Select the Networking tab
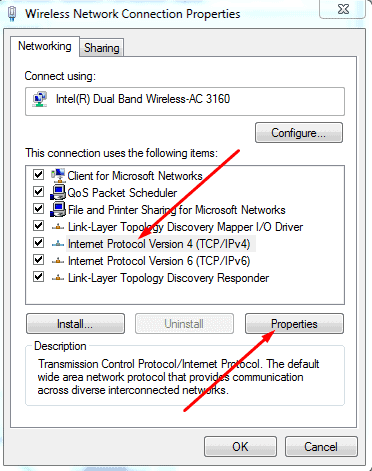The image size is (372, 471). coord(45,46)
